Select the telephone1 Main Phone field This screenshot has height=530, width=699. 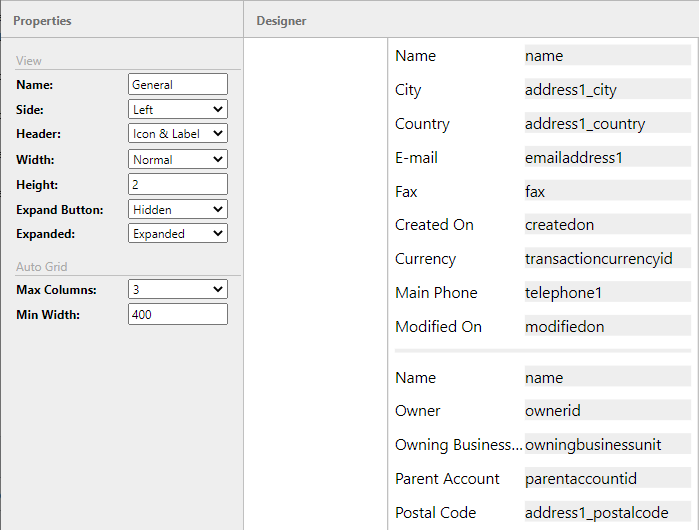click(x=607, y=293)
